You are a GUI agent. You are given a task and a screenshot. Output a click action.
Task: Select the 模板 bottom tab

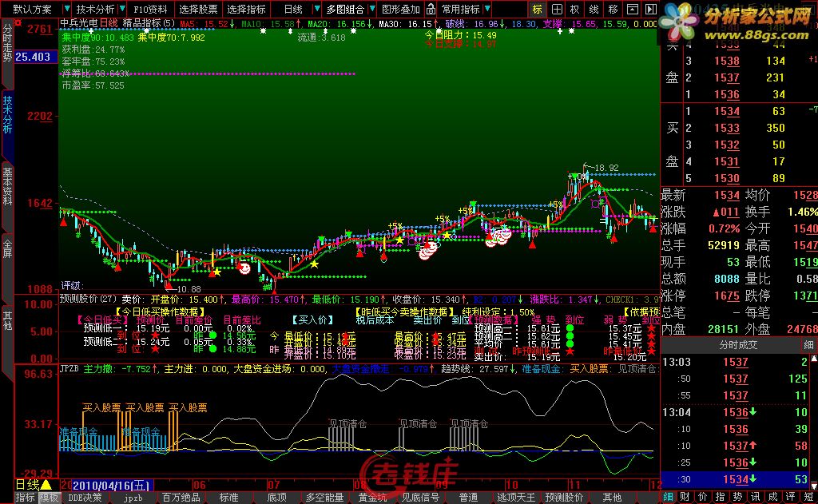(49, 498)
